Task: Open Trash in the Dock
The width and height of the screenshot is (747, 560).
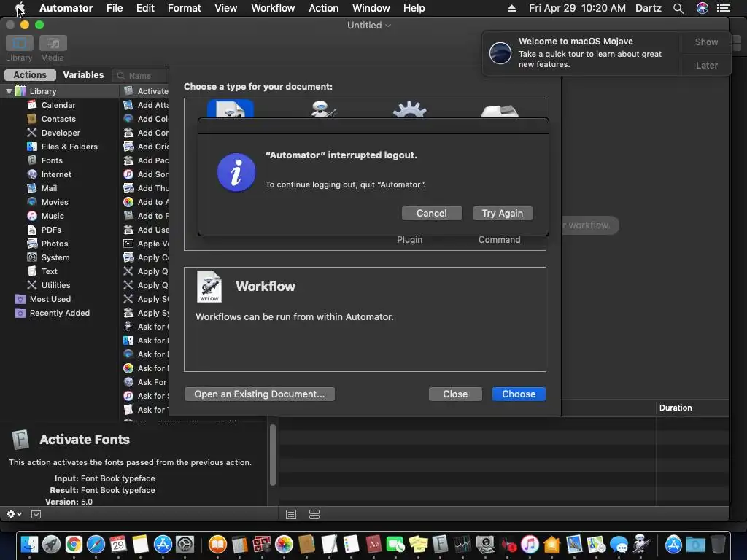Action: [x=718, y=545]
